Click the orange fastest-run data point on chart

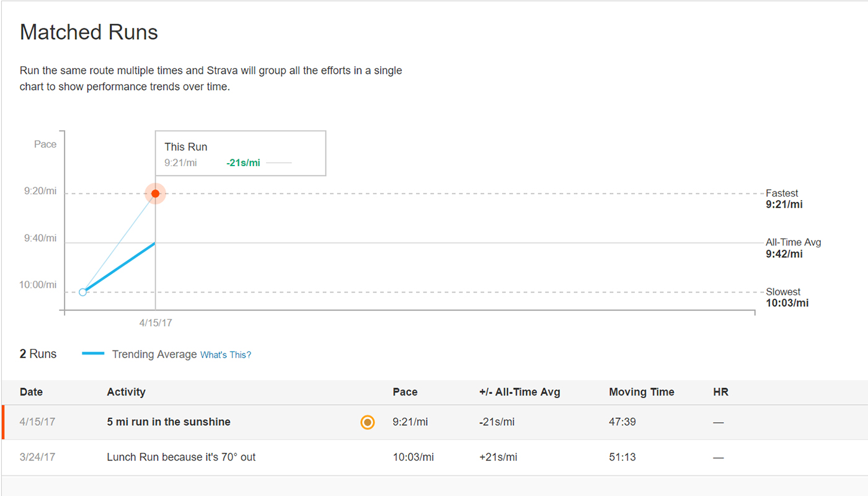(155, 193)
